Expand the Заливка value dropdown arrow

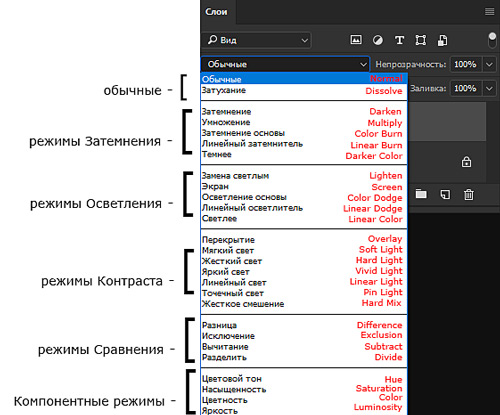[x=489, y=89]
